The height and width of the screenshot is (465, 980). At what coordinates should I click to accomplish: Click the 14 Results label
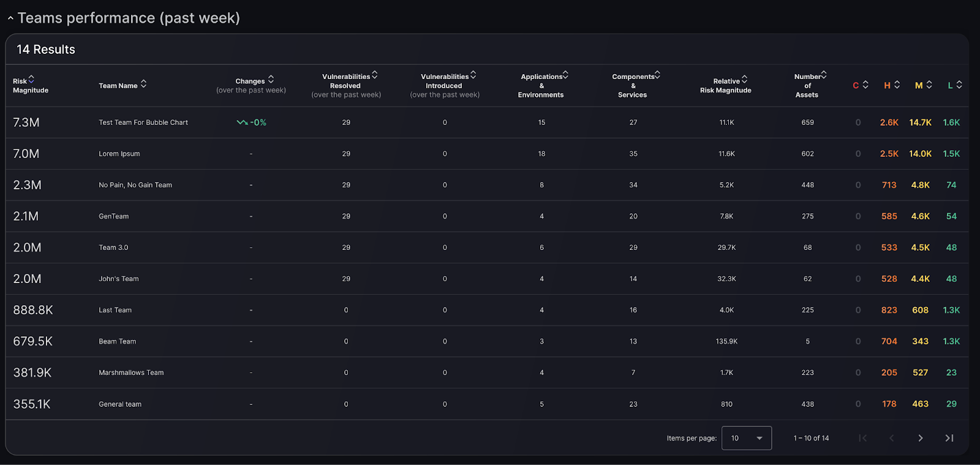(x=46, y=50)
